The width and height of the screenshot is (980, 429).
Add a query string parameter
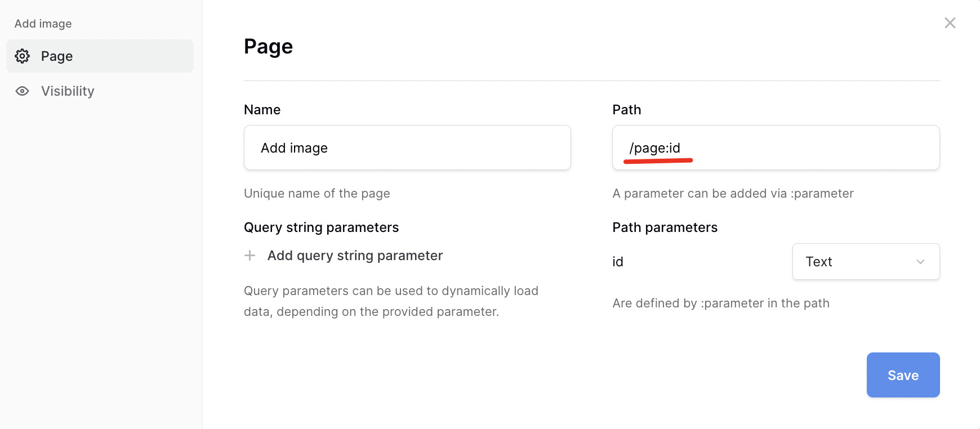pos(355,256)
